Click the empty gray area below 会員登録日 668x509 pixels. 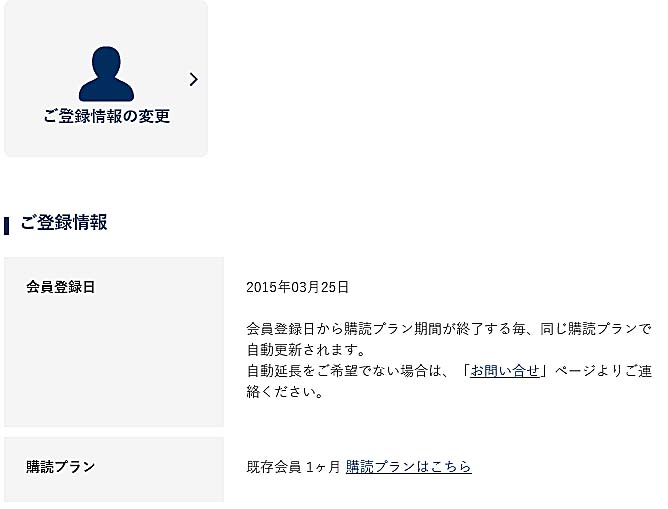point(114,362)
